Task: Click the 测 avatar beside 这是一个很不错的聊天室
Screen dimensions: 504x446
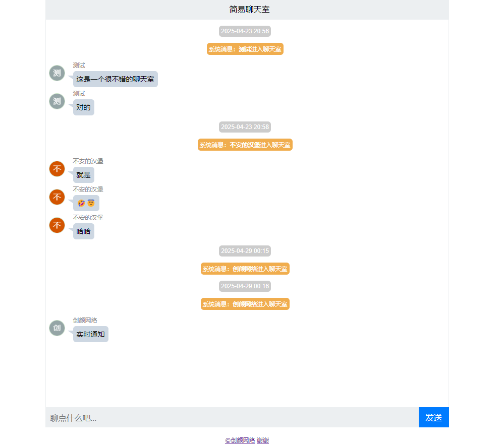Action: coord(57,73)
